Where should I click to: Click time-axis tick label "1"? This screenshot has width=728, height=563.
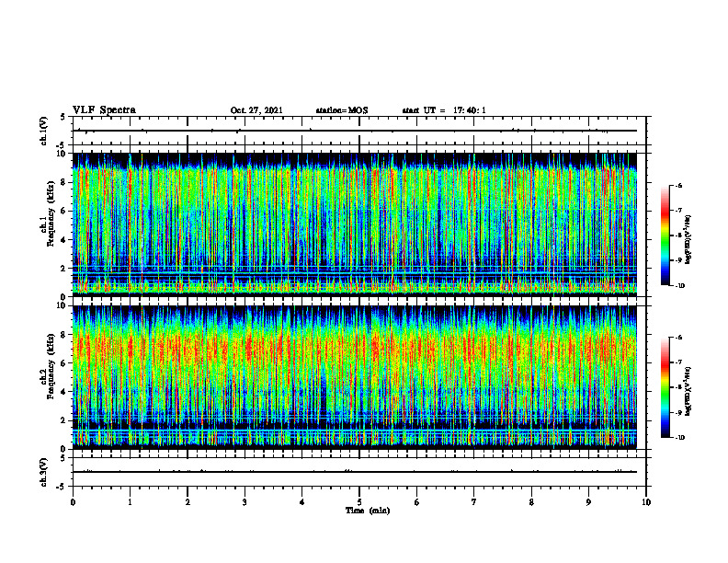click(x=130, y=502)
